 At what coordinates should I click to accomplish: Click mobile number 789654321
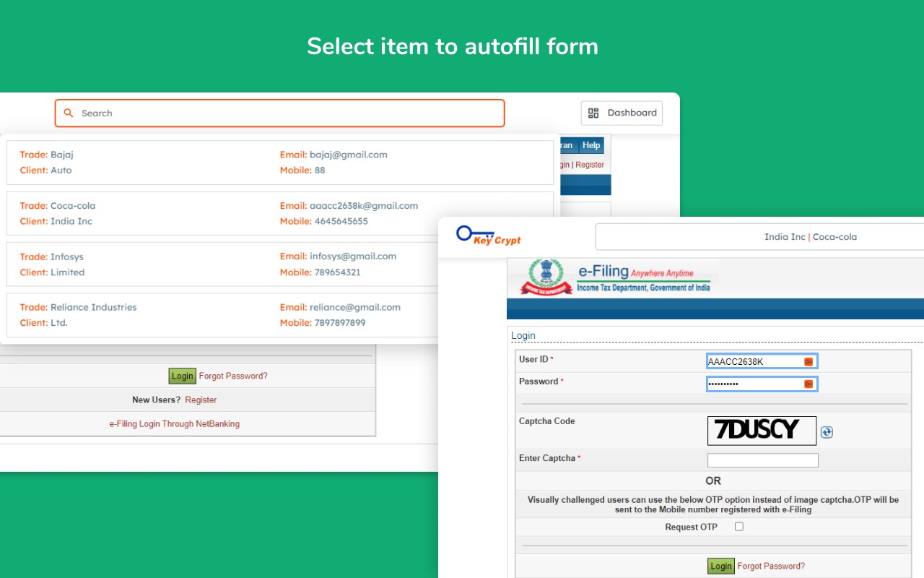pos(338,272)
